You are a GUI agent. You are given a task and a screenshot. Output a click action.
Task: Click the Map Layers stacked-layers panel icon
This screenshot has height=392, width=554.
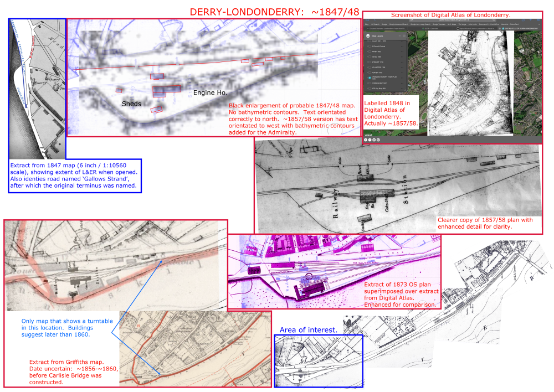[x=367, y=37]
